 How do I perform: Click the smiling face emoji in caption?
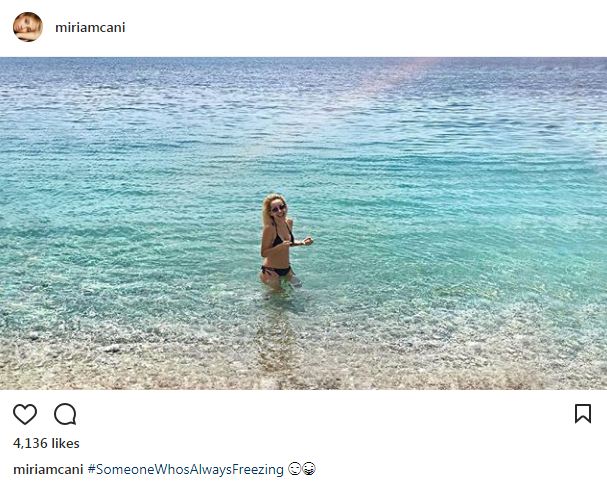tap(294, 469)
